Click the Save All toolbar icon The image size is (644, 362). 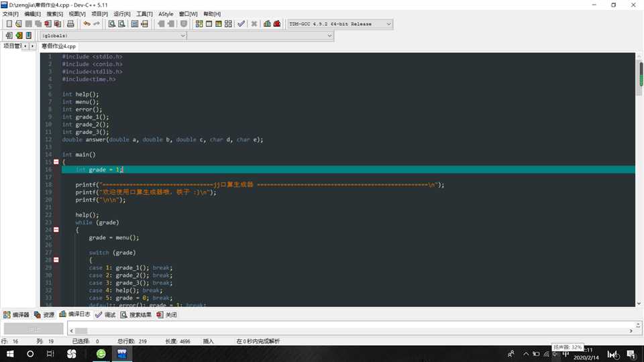tap(38, 24)
